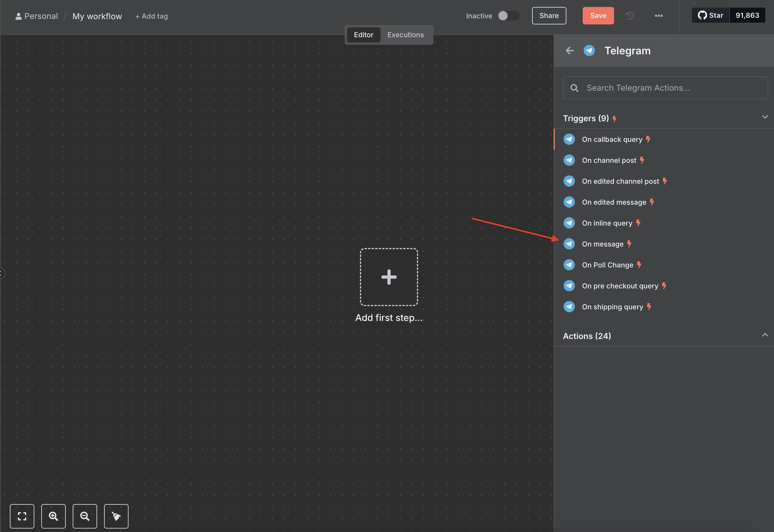Select On shipping query trigger
The image size is (774, 532).
[x=664, y=307]
